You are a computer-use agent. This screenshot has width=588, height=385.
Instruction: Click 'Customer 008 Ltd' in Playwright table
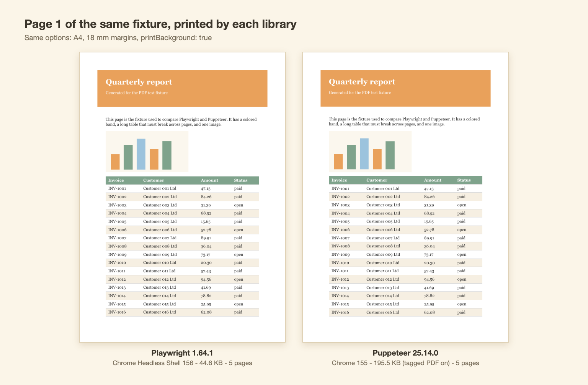160,246
